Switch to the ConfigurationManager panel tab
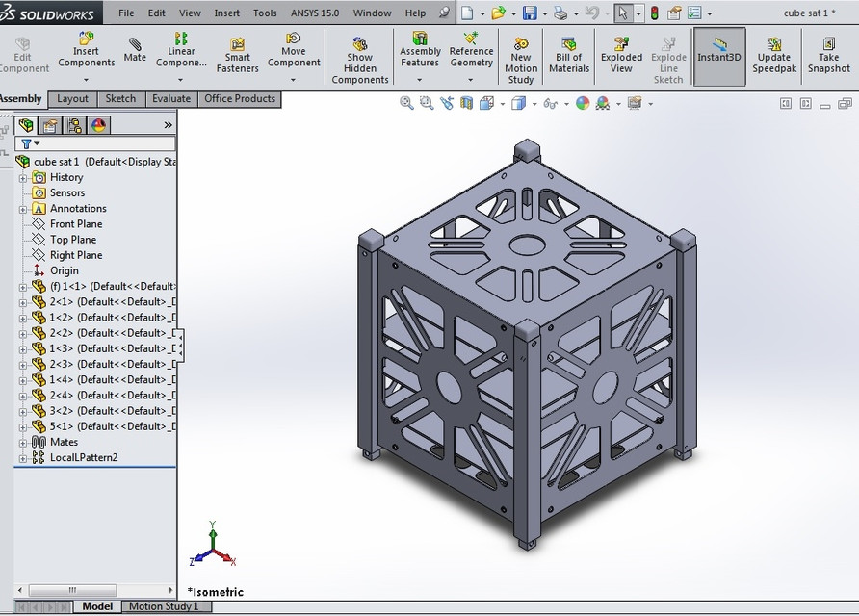 (74, 125)
